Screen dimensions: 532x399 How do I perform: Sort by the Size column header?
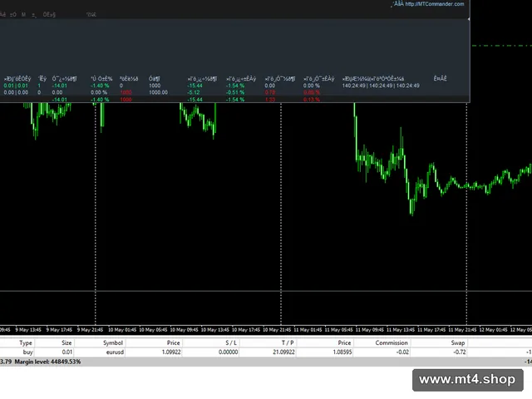coord(66,342)
